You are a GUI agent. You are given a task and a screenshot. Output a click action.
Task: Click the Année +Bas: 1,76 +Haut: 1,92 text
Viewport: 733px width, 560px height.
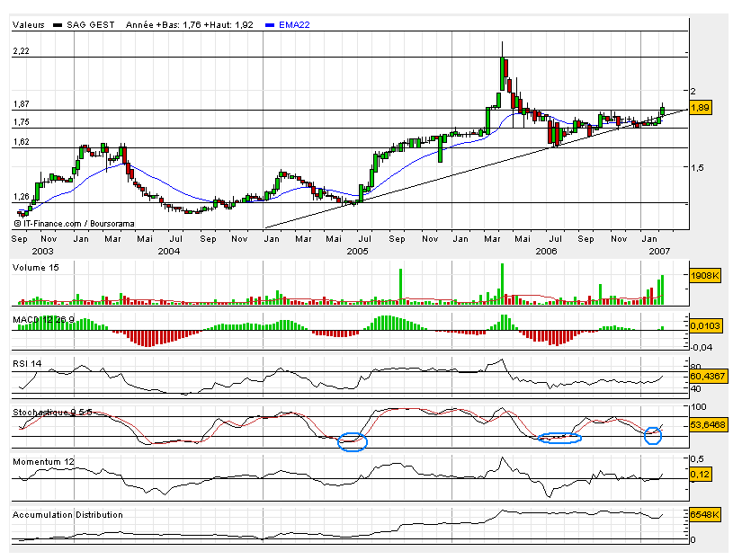(190, 25)
